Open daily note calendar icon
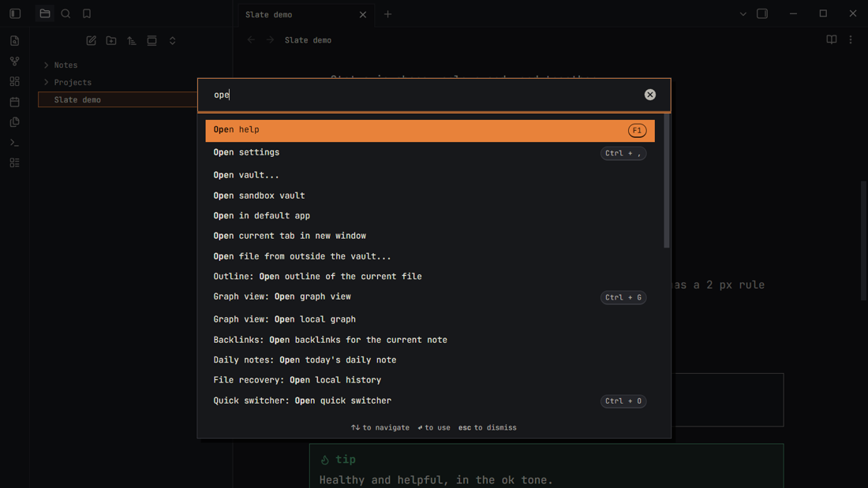The width and height of the screenshot is (868, 488). click(x=15, y=102)
